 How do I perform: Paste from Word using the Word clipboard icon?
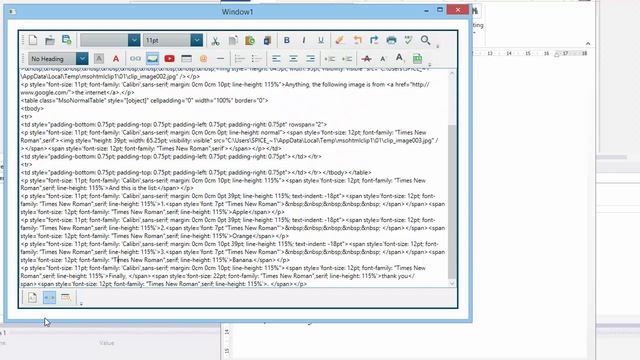[267, 40]
